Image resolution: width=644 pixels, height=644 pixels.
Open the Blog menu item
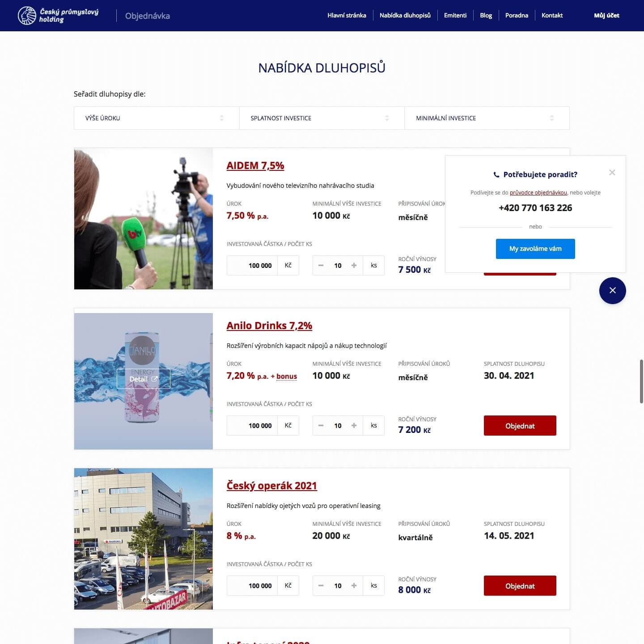(x=486, y=15)
